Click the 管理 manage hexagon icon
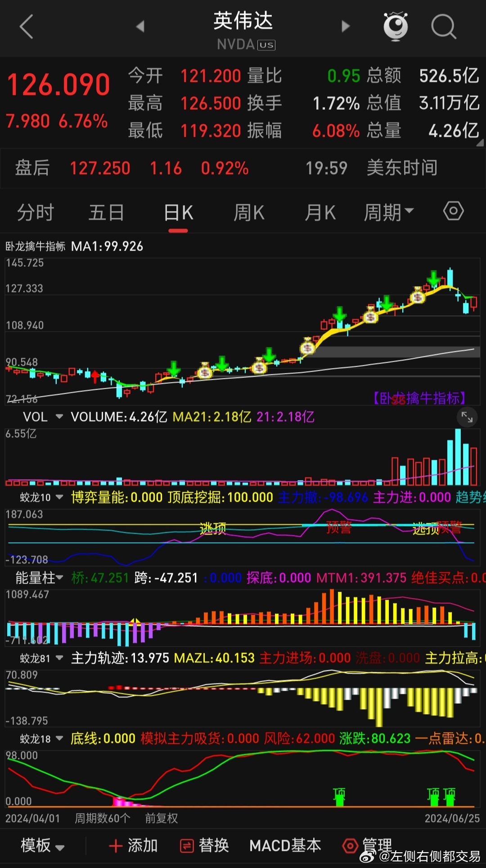 [x=350, y=846]
